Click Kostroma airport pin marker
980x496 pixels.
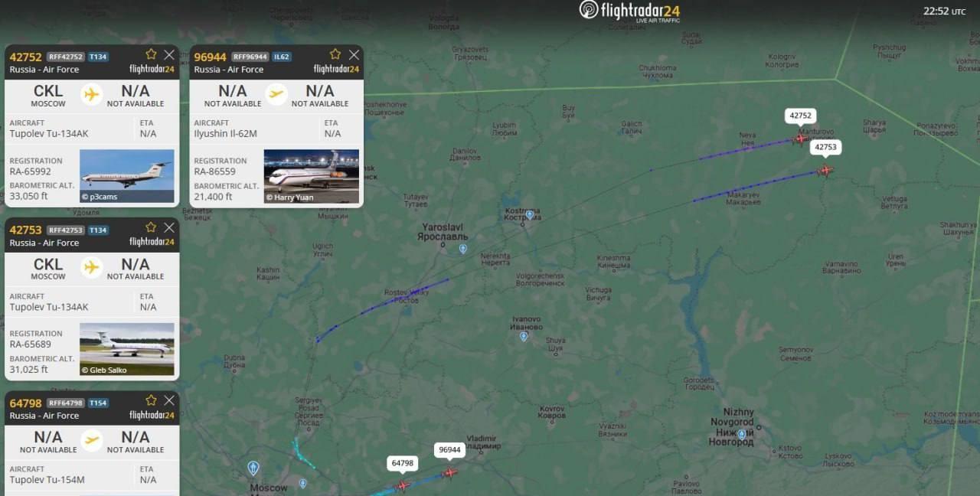click(529, 215)
